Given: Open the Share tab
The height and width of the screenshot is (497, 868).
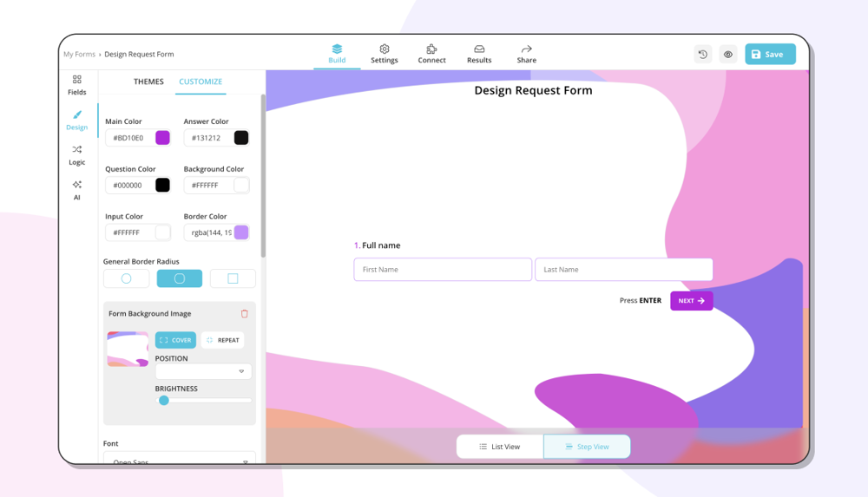Looking at the screenshot, I should click(x=527, y=54).
